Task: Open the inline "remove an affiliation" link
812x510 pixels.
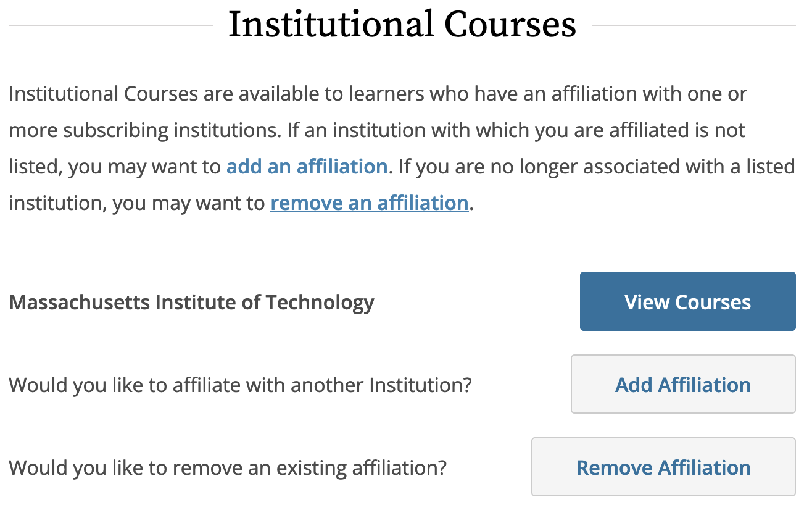Action: 369,203
